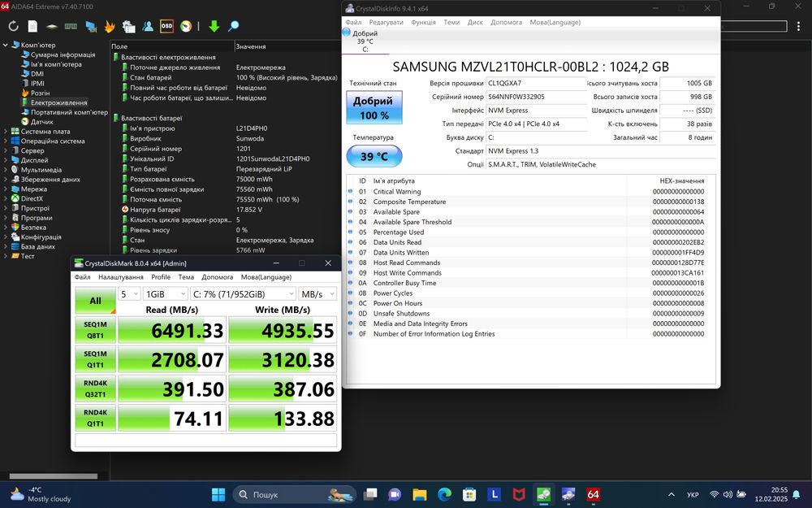
Task: Select Портативний комп'ютер tree item
Action: pos(69,112)
